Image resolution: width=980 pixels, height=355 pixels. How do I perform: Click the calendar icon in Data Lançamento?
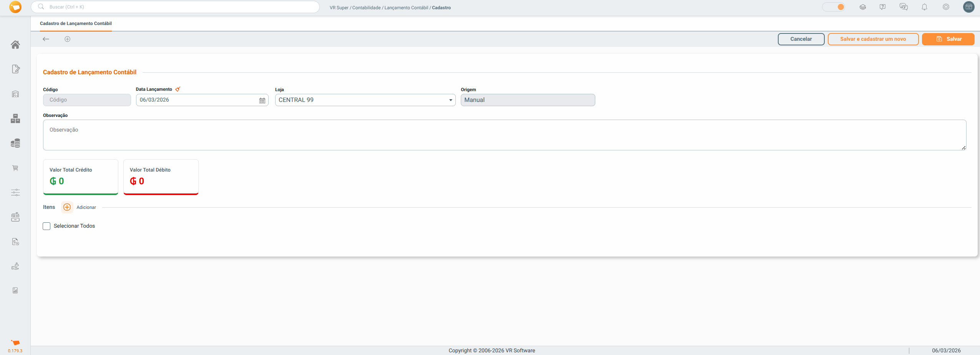[x=262, y=100]
